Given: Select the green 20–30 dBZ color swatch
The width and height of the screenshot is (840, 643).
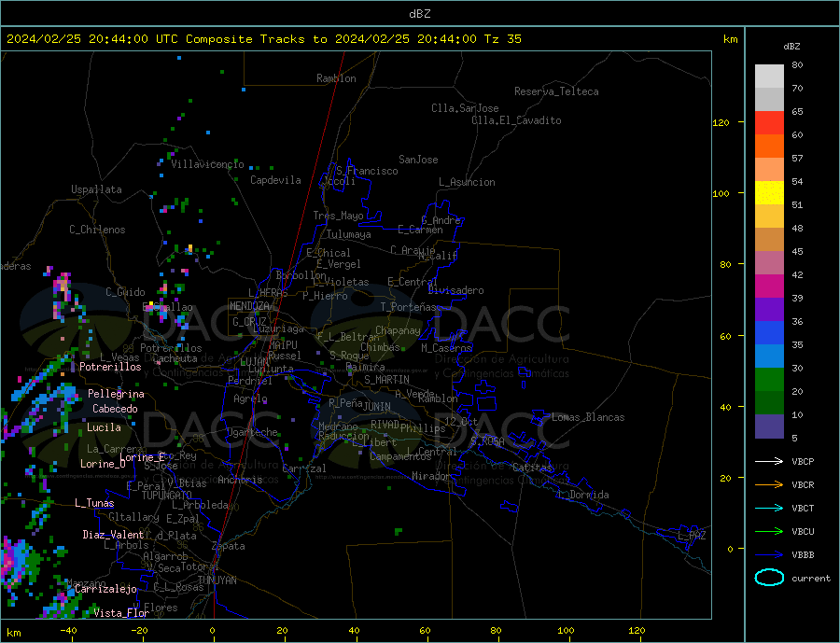Looking at the screenshot, I should pyautogui.click(x=769, y=380).
